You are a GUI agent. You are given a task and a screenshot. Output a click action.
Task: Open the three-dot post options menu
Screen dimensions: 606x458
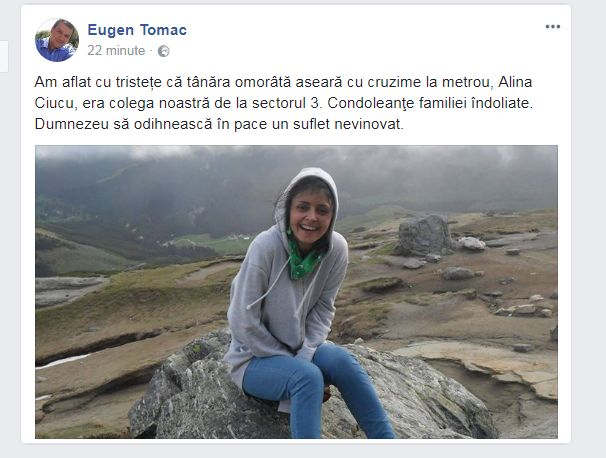(553, 27)
